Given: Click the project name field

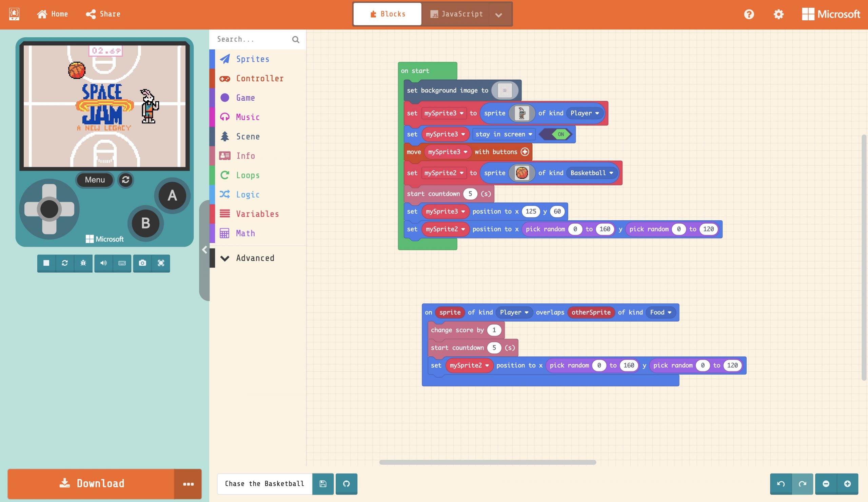Looking at the screenshot, I should tap(264, 484).
